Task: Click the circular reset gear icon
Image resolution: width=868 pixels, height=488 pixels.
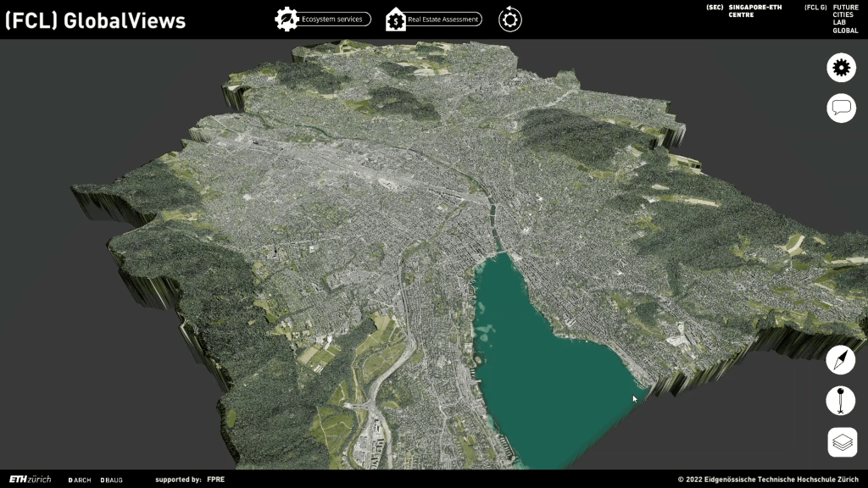Action: point(510,19)
